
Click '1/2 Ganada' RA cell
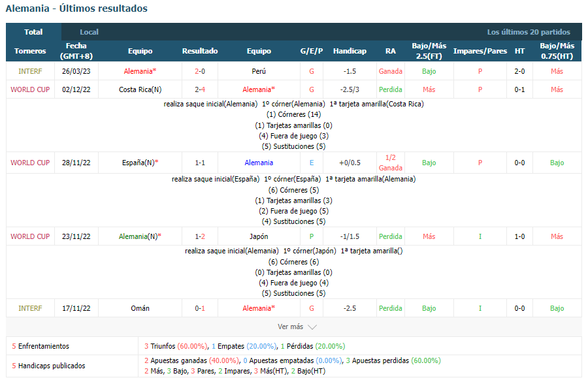[x=391, y=163]
